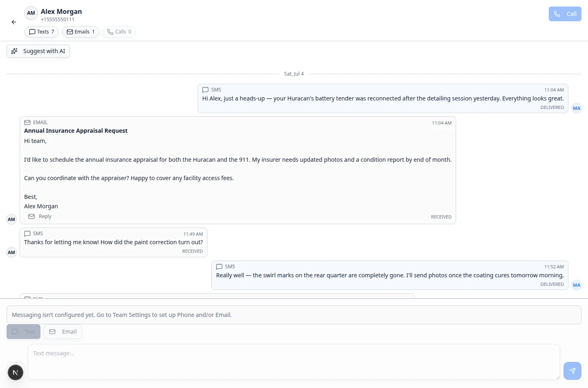Click the envelope icon in the Reply button
Screen dimensions: 588x388
pos(31,216)
